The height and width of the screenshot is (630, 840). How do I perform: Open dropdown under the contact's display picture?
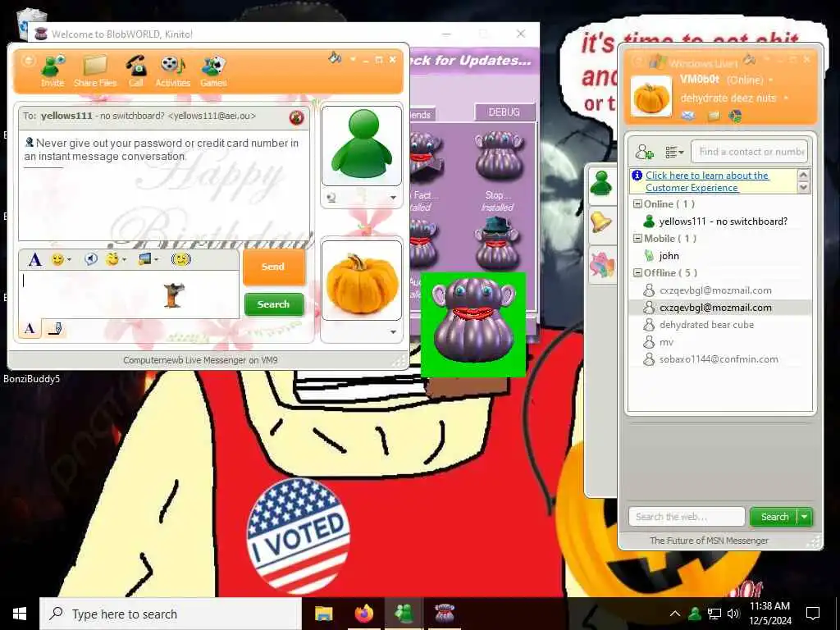pos(393,198)
